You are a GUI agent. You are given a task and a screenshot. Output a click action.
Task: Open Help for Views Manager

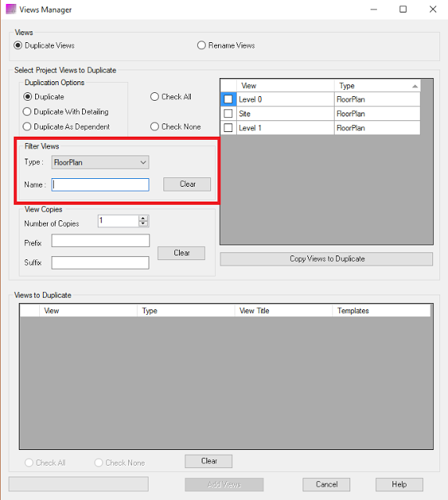pyautogui.click(x=400, y=484)
